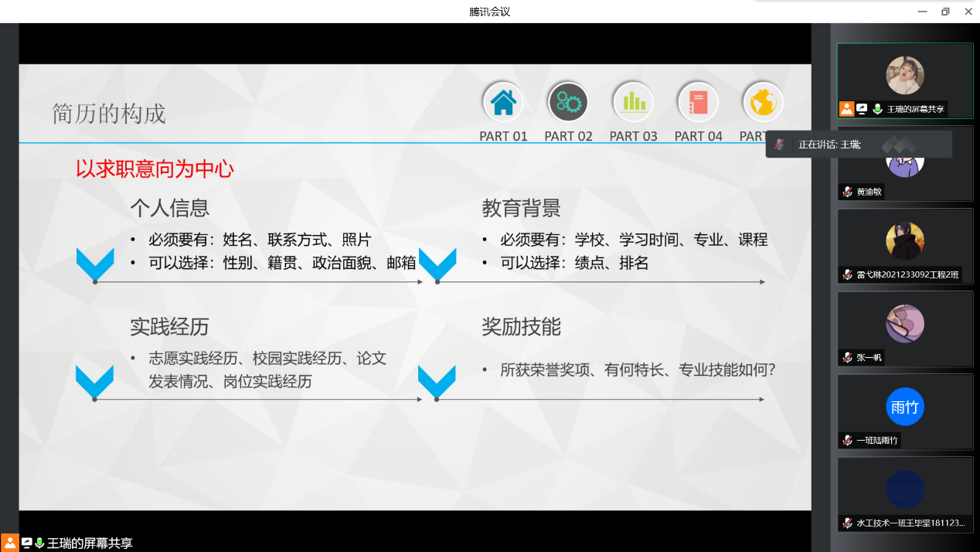
Task: Click the screen share icon in bottom-left bar
Action: coord(26,543)
